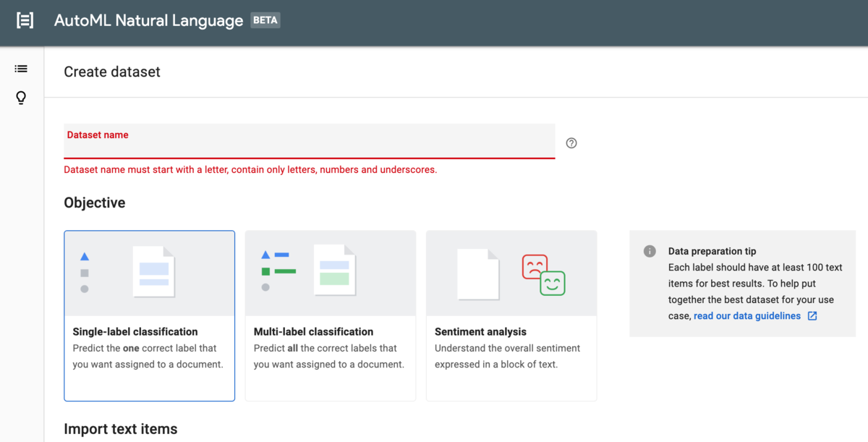Open the datasets list sidebar icon
The image size is (868, 442).
(x=21, y=69)
